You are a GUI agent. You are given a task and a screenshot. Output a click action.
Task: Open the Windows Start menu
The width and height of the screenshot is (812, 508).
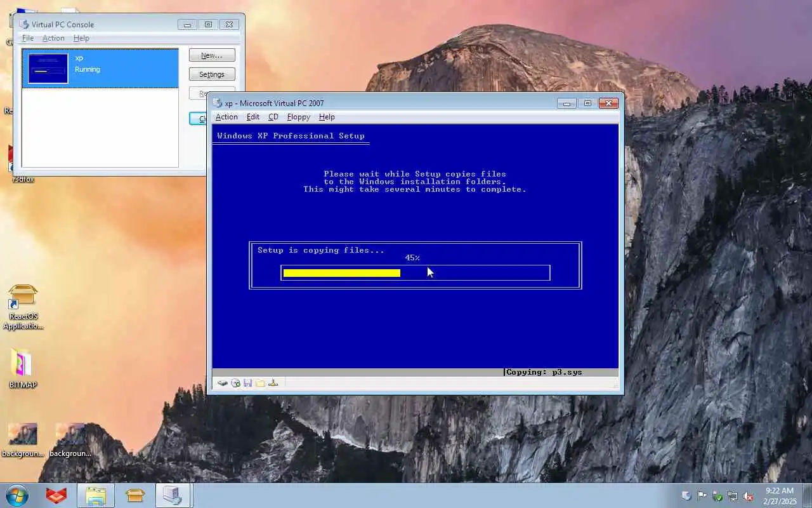coord(17,495)
